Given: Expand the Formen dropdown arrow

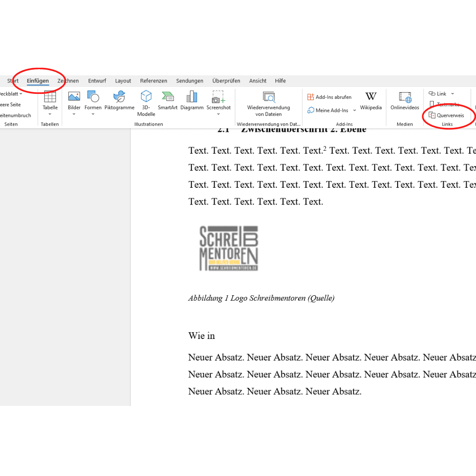Looking at the screenshot, I should [93, 114].
